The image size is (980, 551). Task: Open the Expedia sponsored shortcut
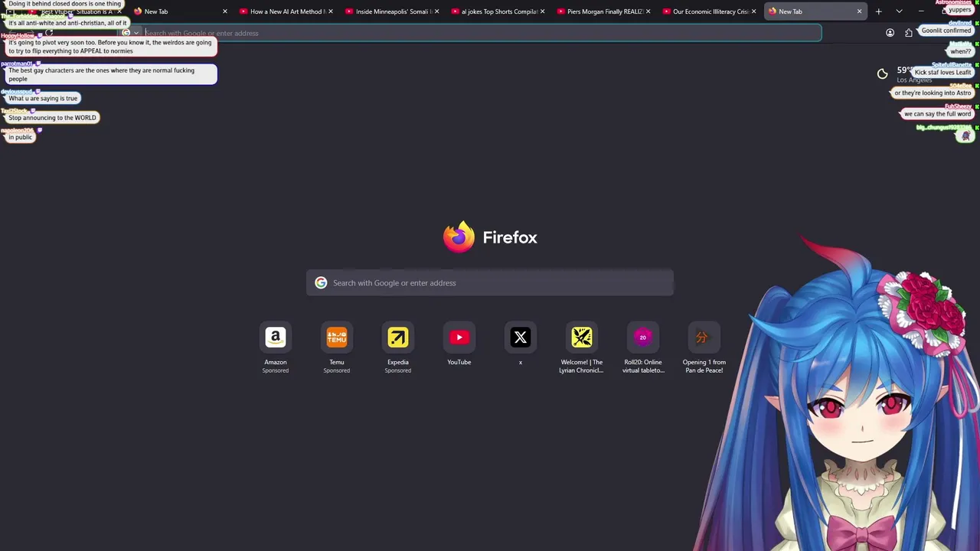(x=398, y=337)
